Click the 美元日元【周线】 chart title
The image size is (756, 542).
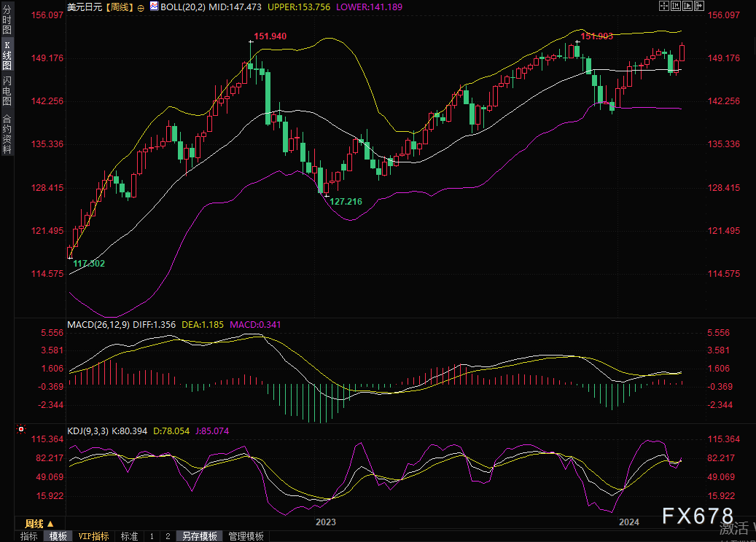[101, 7]
